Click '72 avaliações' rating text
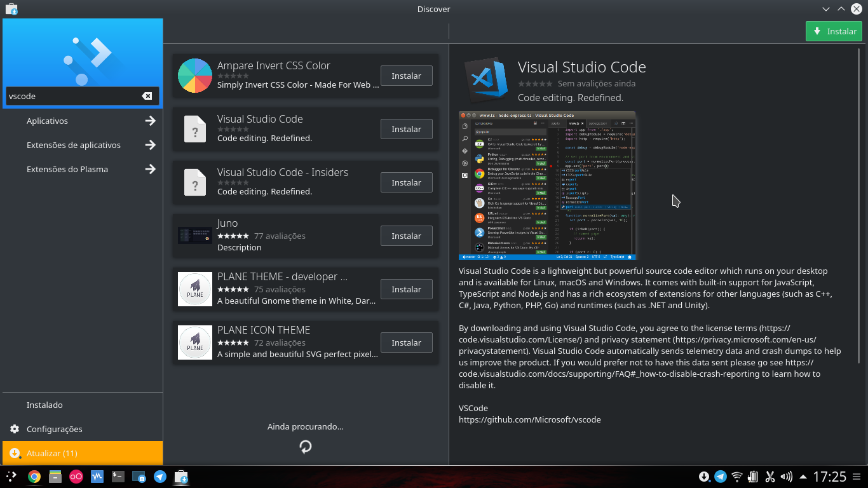Viewport: 868px width, 488px height. [x=280, y=342]
